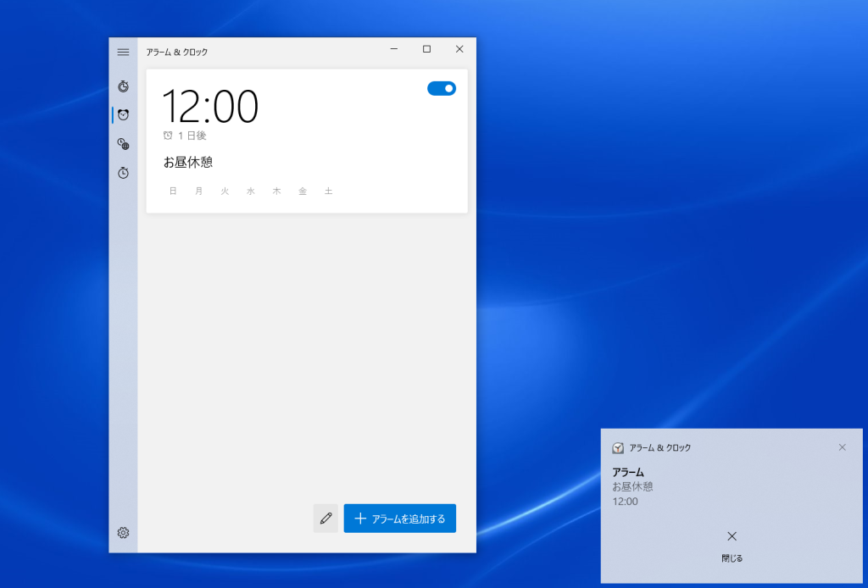Open the World Clock page
This screenshot has height=588, width=868.
[123, 144]
